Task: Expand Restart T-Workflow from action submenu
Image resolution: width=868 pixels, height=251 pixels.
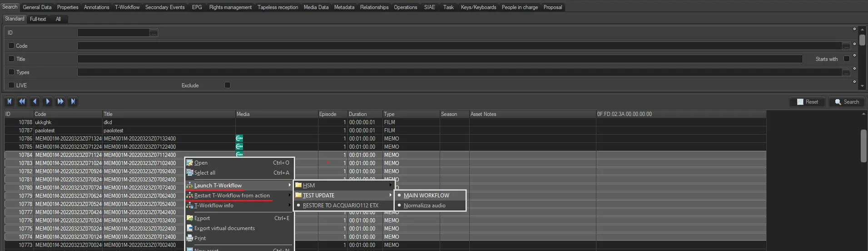Action: 232,196
